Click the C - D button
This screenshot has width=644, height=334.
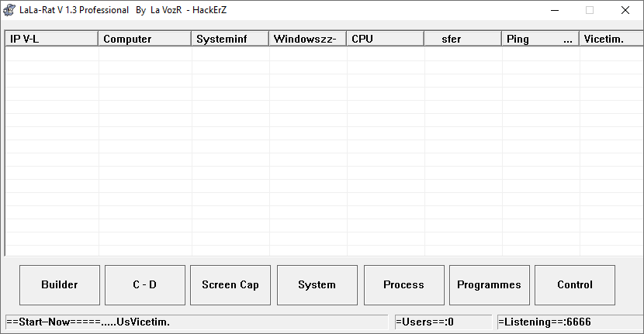(x=145, y=284)
